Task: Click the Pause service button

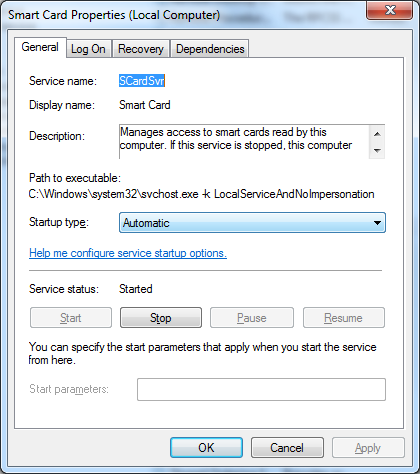Action: 252,318
